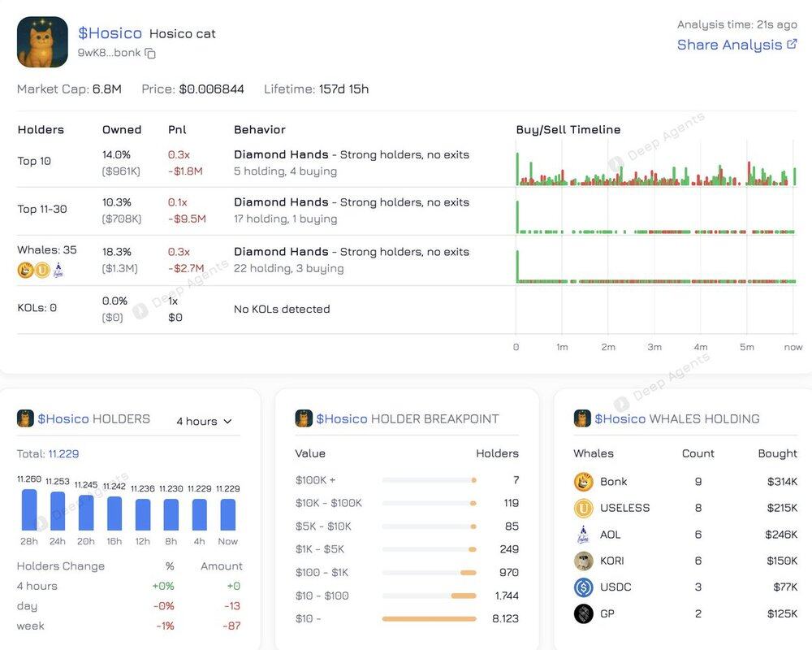This screenshot has width=812, height=650.
Task: Select the 28h holders bar
Action: [x=29, y=509]
